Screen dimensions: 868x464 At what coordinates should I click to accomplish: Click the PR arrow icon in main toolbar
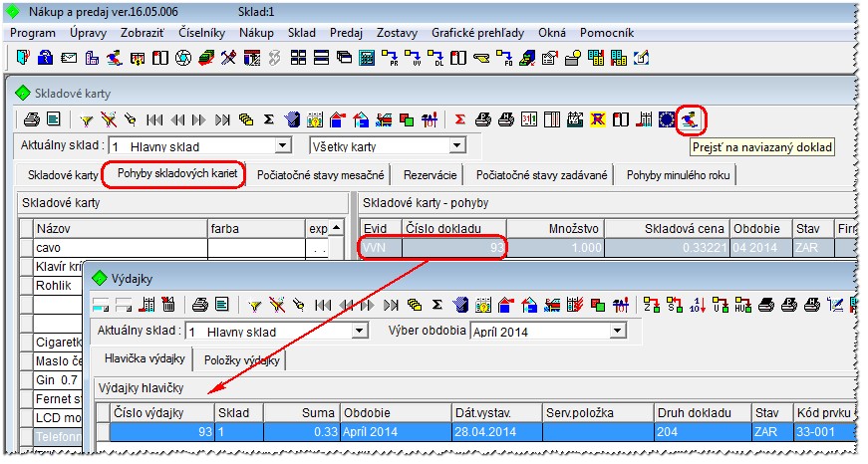click(x=390, y=58)
